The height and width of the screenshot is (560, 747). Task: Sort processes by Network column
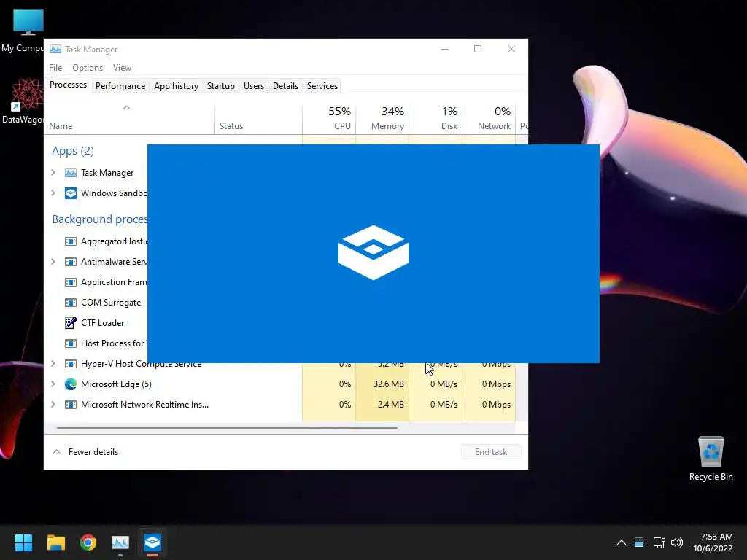489,119
